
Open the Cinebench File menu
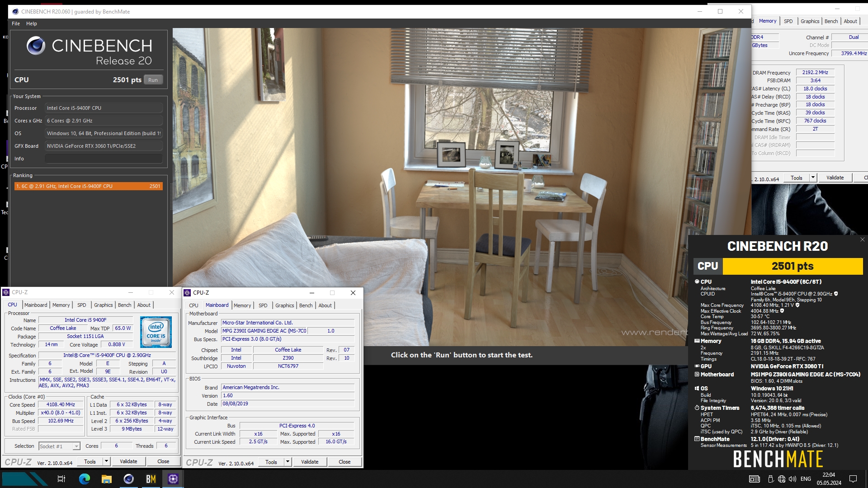click(x=16, y=23)
